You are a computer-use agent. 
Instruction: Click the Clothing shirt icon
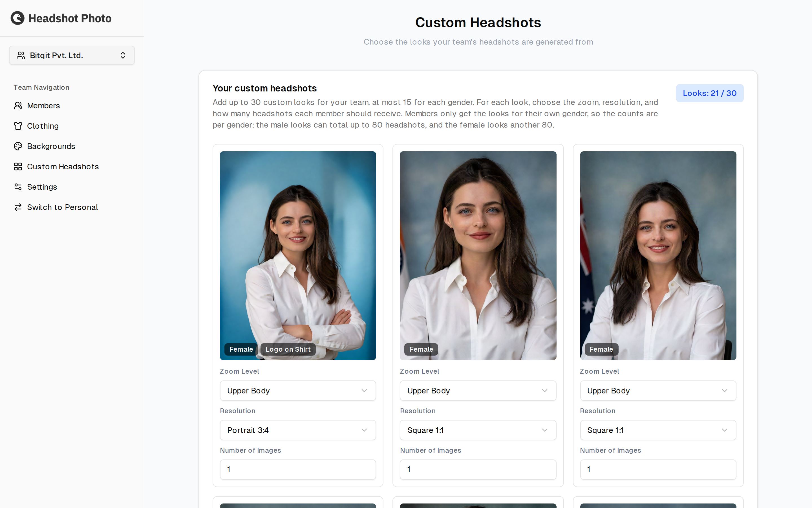[x=18, y=126]
